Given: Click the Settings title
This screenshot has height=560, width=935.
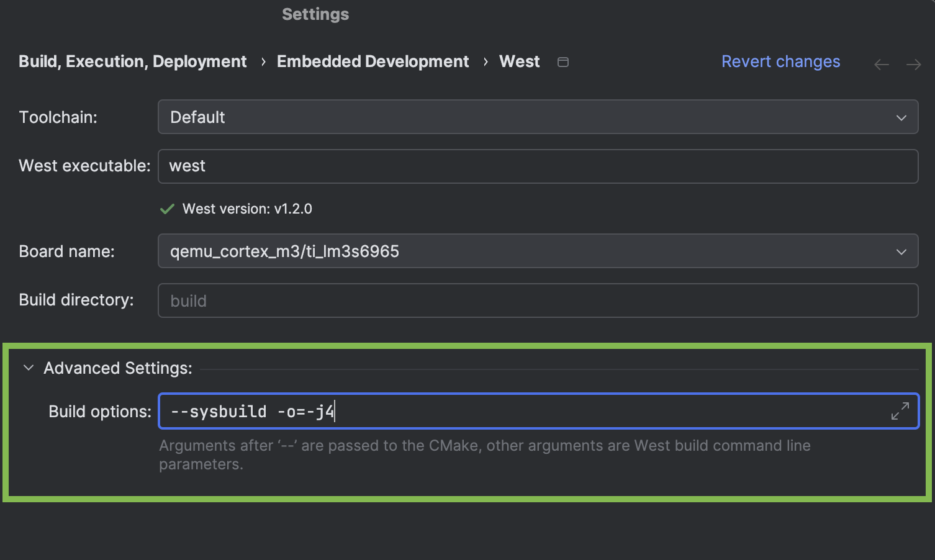Looking at the screenshot, I should (x=315, y=14).
